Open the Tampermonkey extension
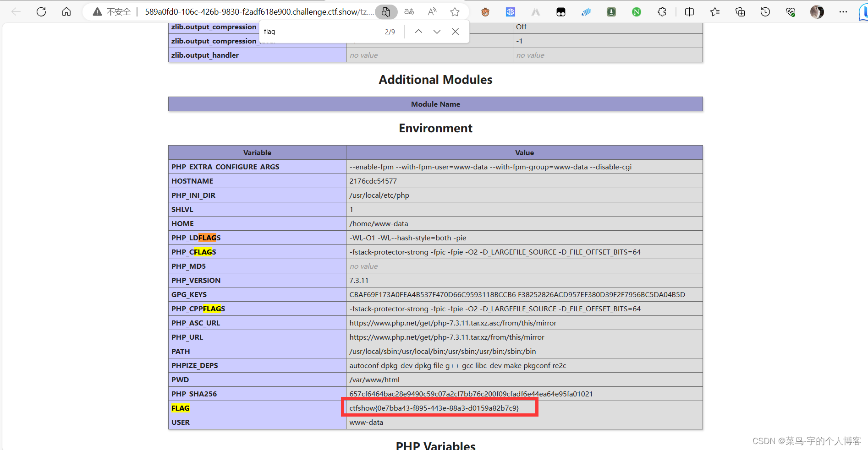868x450 pixels. [485, 12]
